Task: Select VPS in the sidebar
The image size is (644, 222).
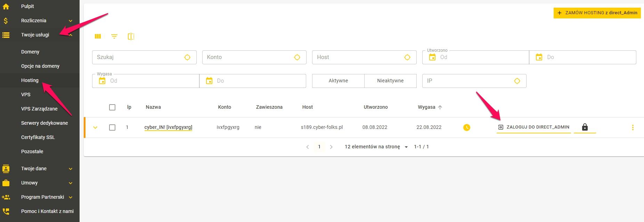Action: 26,94
